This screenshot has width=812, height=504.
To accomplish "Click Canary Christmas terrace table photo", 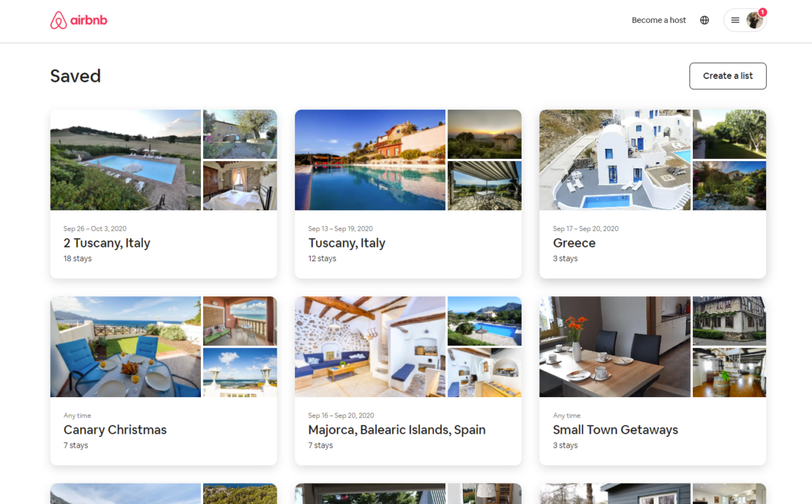I will pyautogui.click(x=125, y=346).
